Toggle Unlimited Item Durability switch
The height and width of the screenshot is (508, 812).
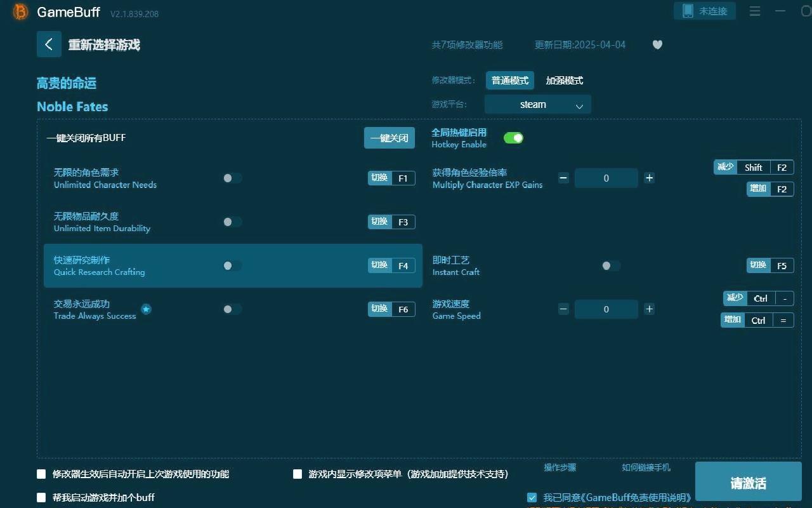pos(232,222)
